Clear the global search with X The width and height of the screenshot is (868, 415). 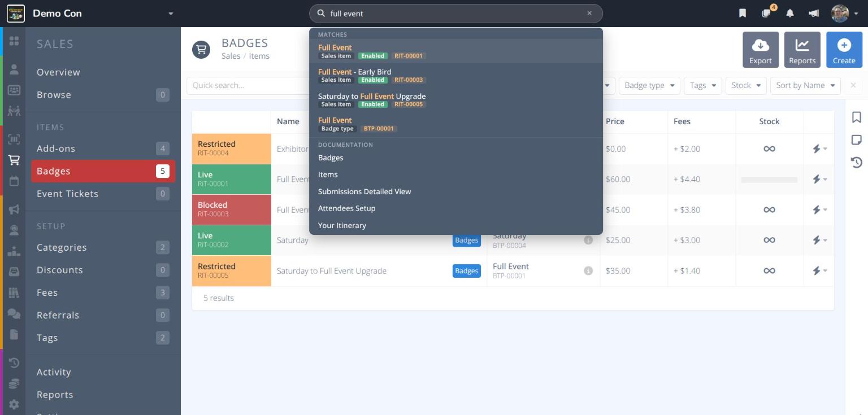pyautogui.click(x=589, y=13)
